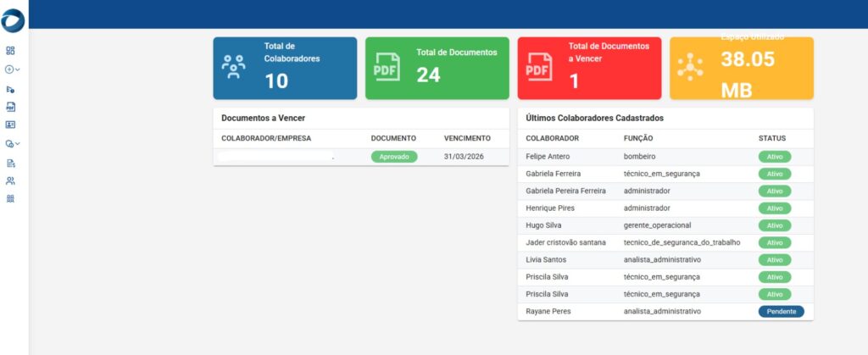The image size is (868, 355).
Task: Open the PDF documents icon in sidebar
Action: (10, 107)
